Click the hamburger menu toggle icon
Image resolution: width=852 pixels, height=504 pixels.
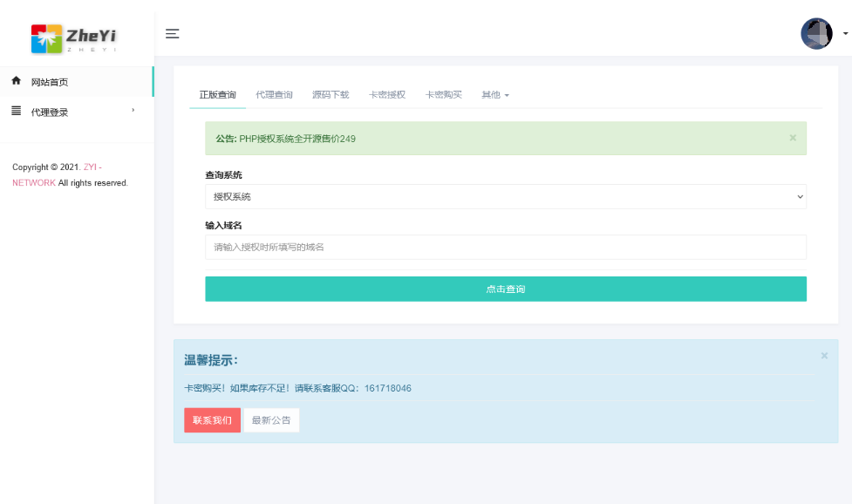tap(173, 34)
